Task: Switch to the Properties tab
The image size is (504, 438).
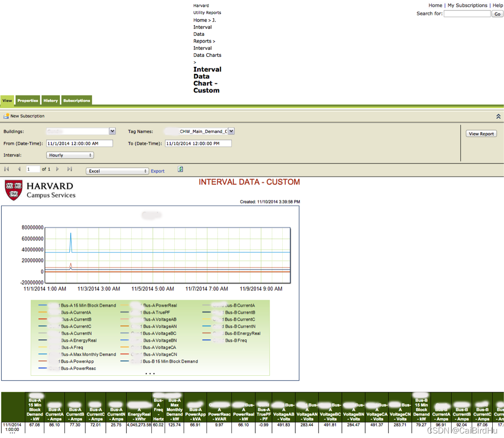Action: click(28, 101)
